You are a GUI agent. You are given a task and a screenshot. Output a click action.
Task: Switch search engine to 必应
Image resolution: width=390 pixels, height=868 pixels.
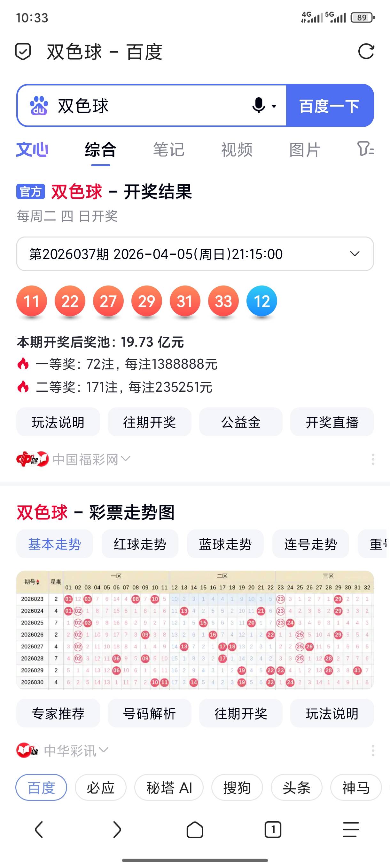(x=101, y=787)
